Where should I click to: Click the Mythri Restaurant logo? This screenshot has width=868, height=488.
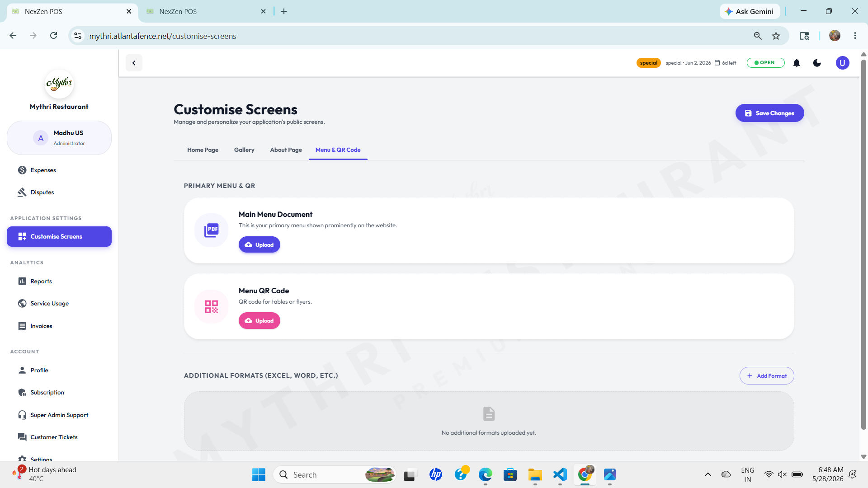pos(59,84)
